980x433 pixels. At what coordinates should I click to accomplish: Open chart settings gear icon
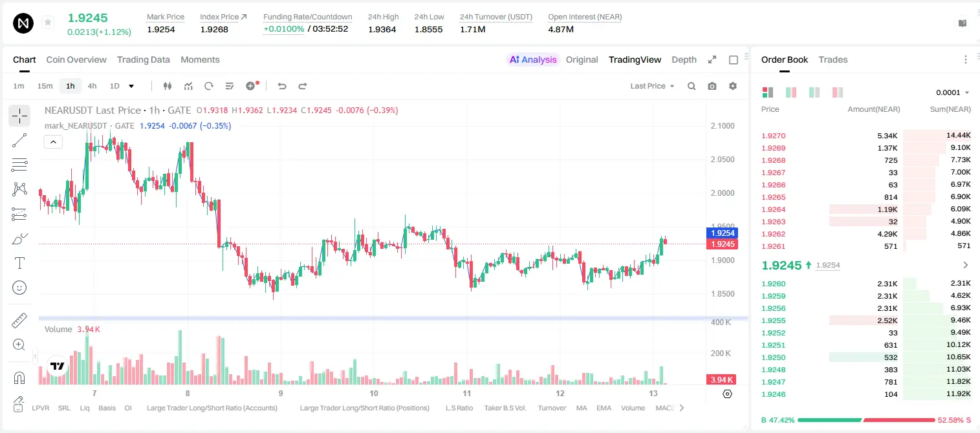(733, 86)
